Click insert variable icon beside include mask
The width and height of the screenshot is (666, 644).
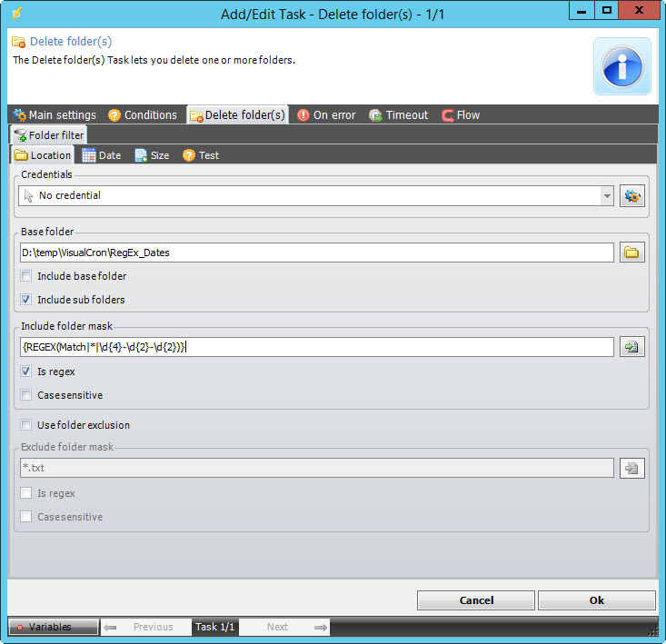[632, 347]
